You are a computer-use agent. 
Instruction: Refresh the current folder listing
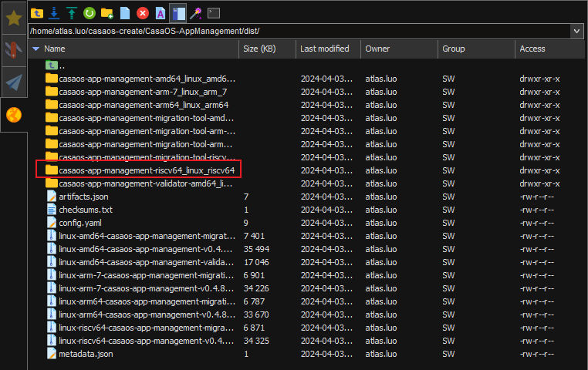point(90,13)
